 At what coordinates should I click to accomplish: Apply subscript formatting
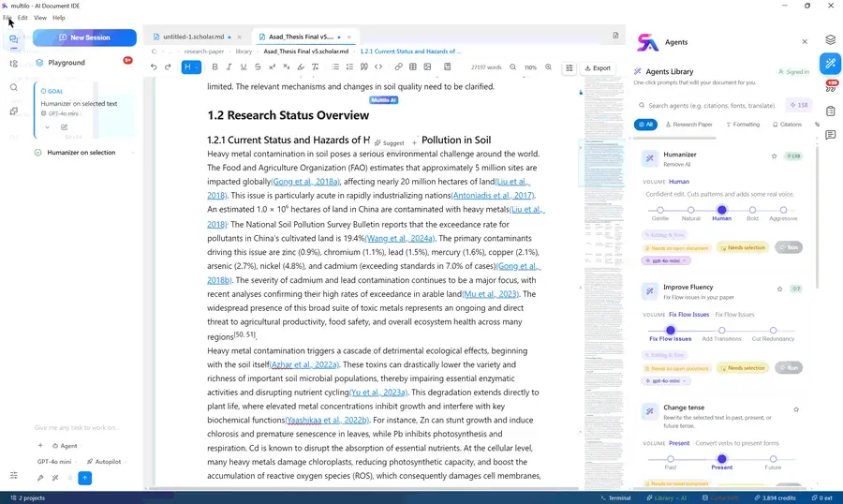click(x=286, y=67)
